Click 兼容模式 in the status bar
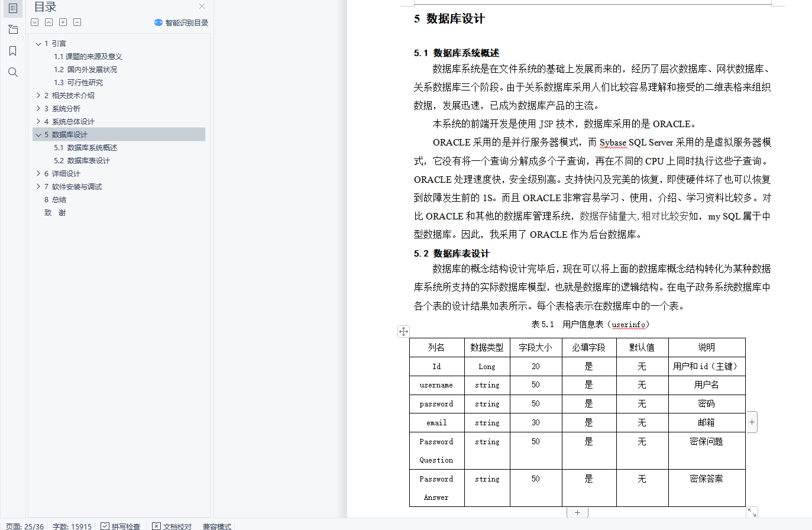The image size is (812, 530). pyautogui.click(x=217, y=526)
